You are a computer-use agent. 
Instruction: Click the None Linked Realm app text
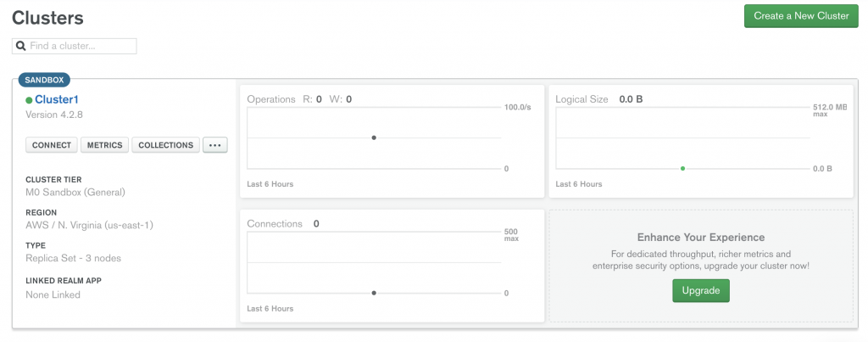pos(53,294)
